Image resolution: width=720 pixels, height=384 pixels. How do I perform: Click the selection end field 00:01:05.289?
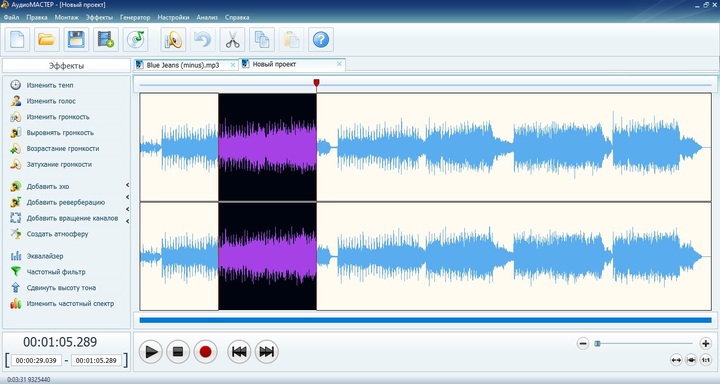(96, 361)
